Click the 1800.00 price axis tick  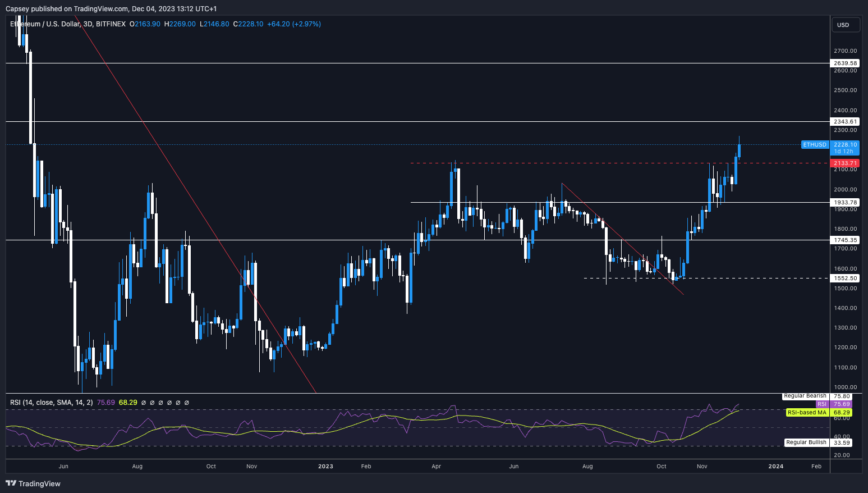pos(845,229)
